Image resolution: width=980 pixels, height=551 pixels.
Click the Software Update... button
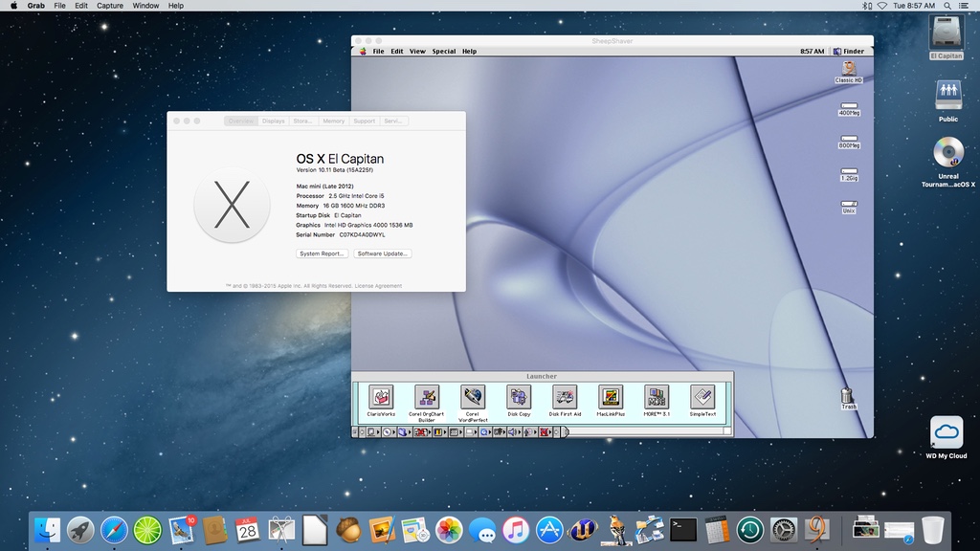pos(383,253)
